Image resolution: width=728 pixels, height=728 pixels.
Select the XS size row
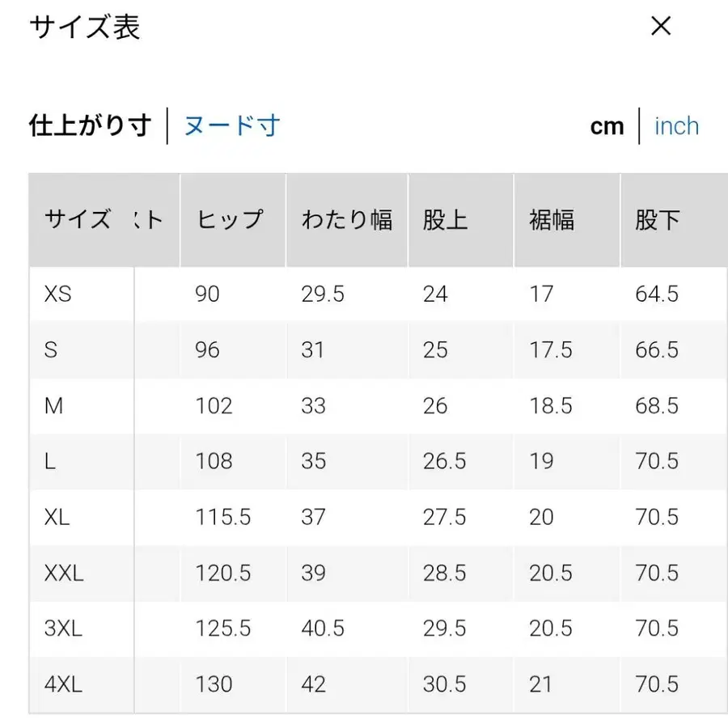click(x=57, y=294)
